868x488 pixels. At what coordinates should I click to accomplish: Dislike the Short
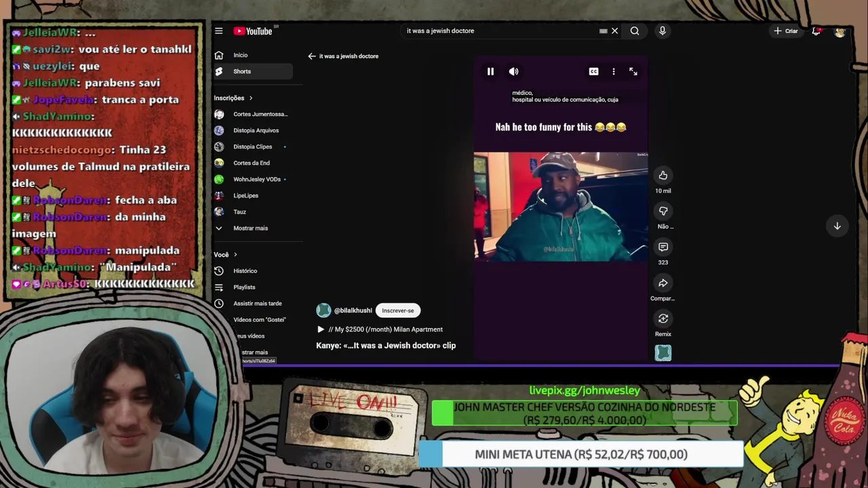coord(663,211)
